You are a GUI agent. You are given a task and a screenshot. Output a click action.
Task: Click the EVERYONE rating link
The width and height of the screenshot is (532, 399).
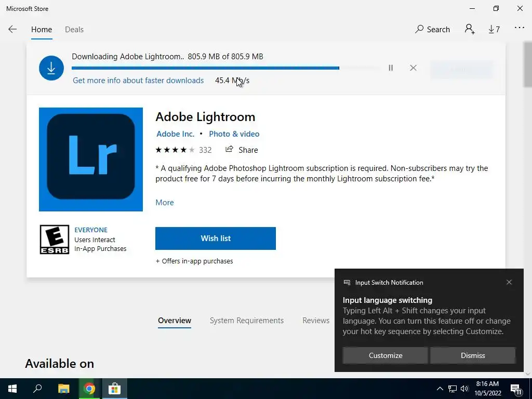(91, 230)
